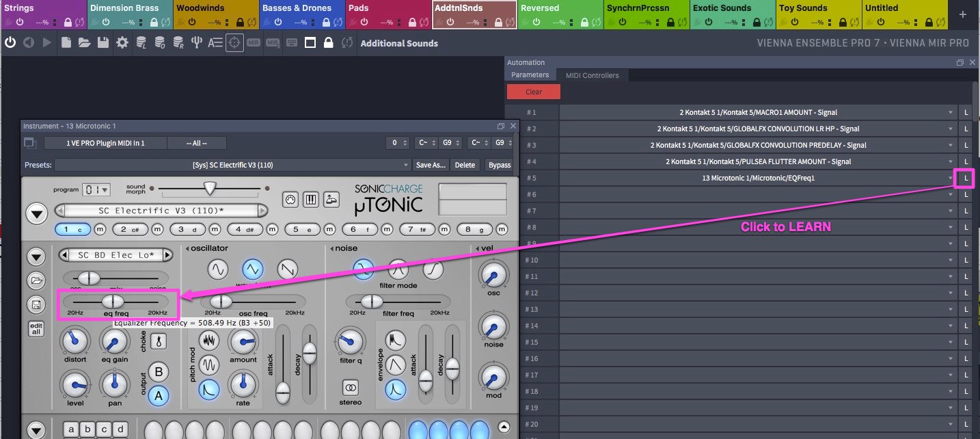Open the program number dropdown
Screen dimensions: 980x439
tap(96, 189)
